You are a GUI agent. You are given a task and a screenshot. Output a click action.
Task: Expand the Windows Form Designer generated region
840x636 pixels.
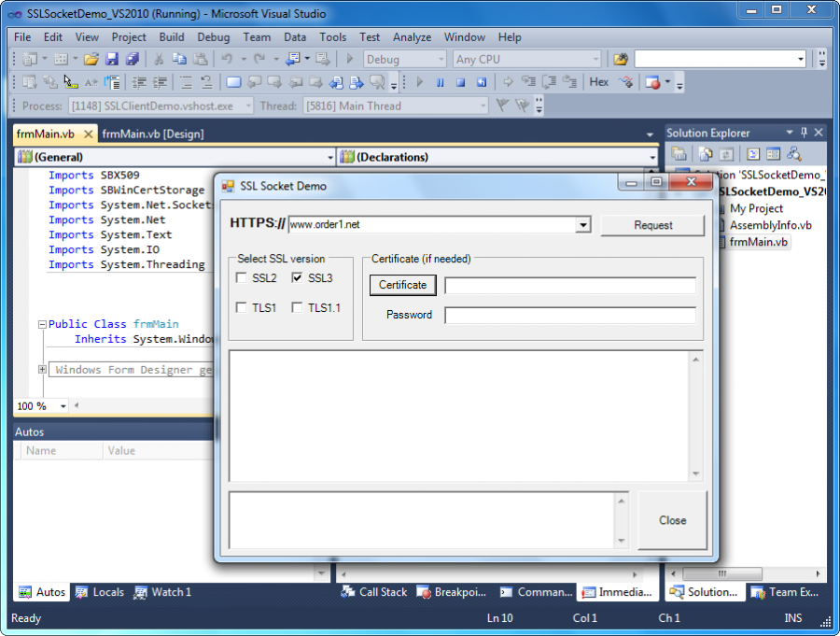(x=42, y=370)
